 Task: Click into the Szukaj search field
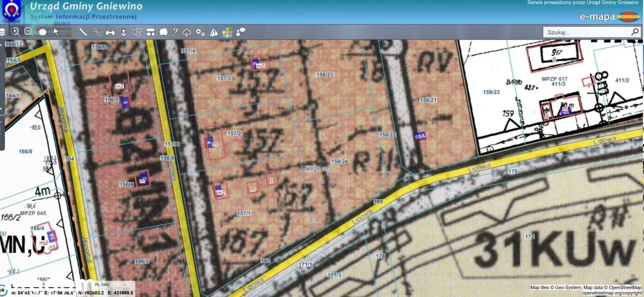point(586,32)
